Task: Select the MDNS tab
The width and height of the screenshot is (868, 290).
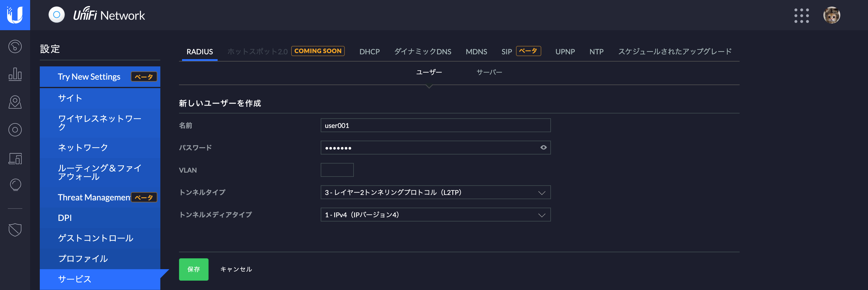Action: pos(476,52)
